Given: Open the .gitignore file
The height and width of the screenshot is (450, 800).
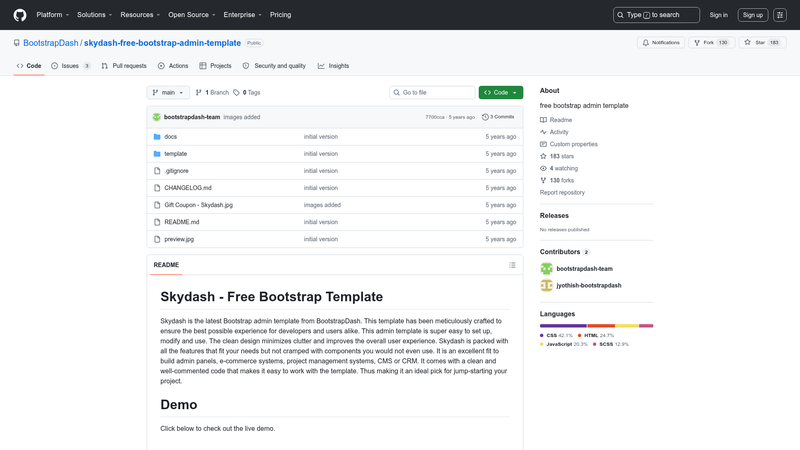Looking at the screenshot, I should [x=177, y=171].
